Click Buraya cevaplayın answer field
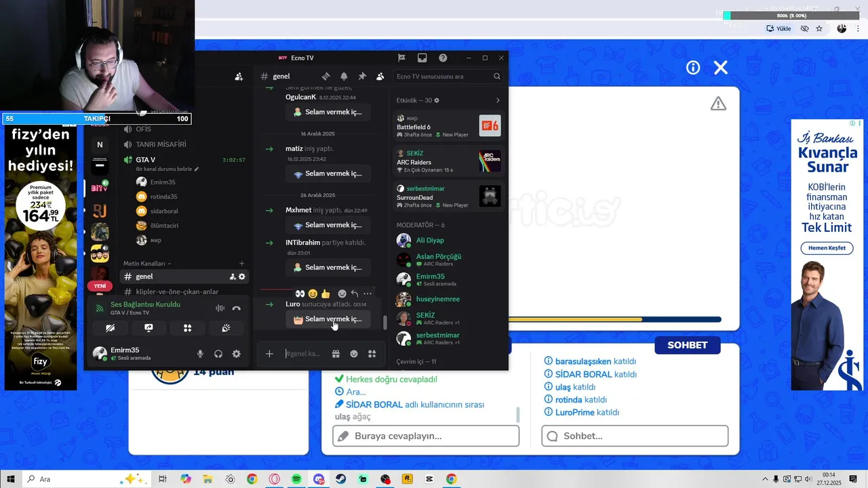The image size is (868, 488). [426, 436]
